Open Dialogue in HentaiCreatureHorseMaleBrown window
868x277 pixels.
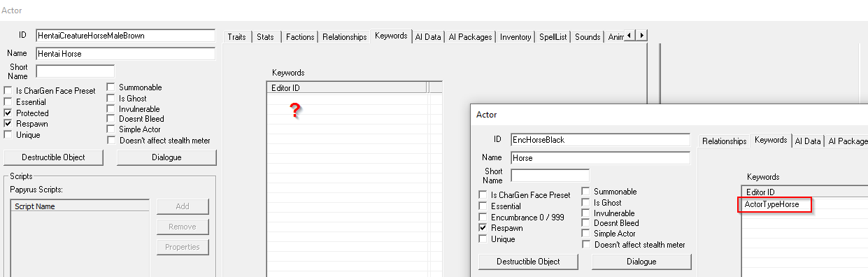166,157
